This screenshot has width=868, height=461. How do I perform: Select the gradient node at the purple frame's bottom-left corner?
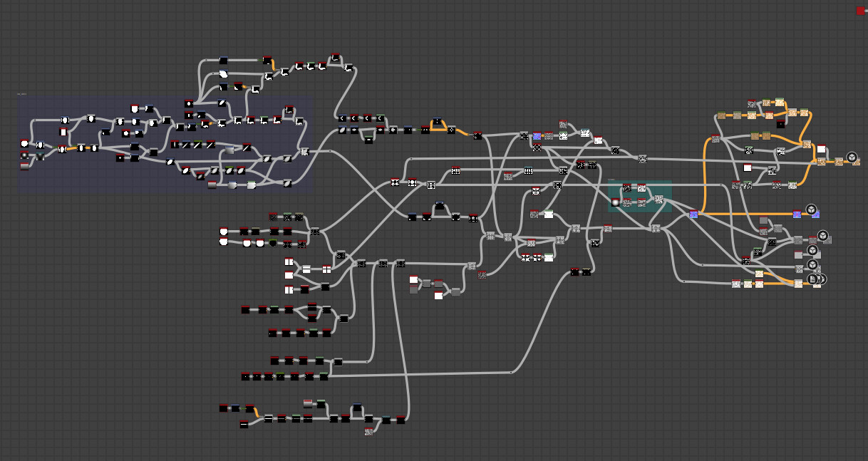tap(24, 166)
